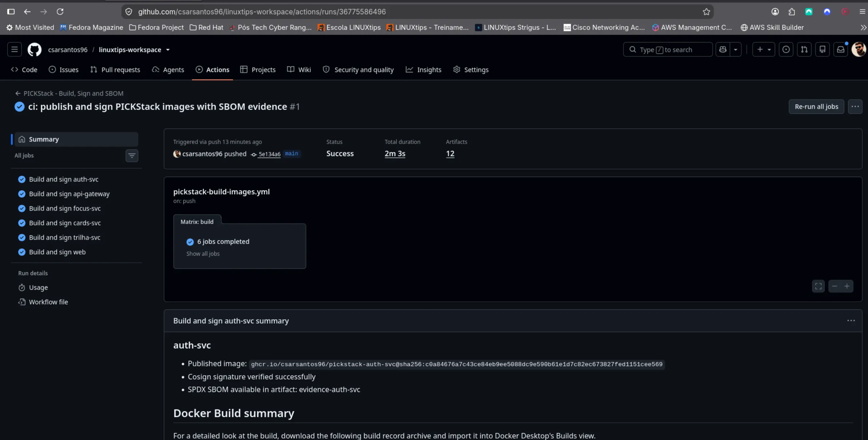Filter jobs using the All jobs filter icon
The image size is (868, 440).
click(x=132, y=156)
